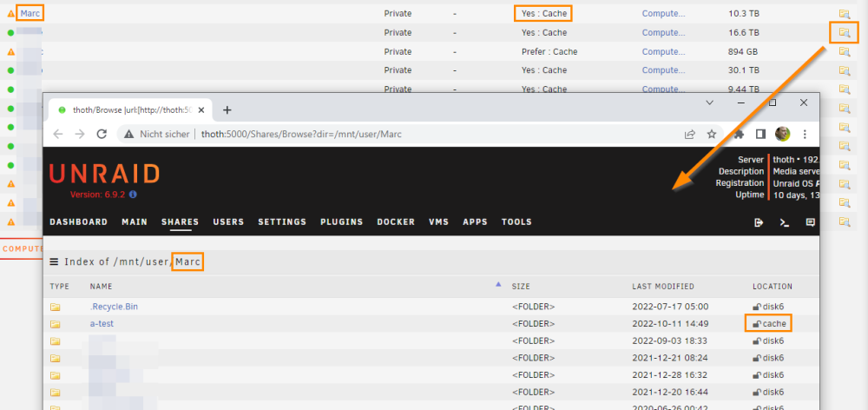The image size is (868, 410).
Task: Open the MAIN menu
Action: [135, 222]
